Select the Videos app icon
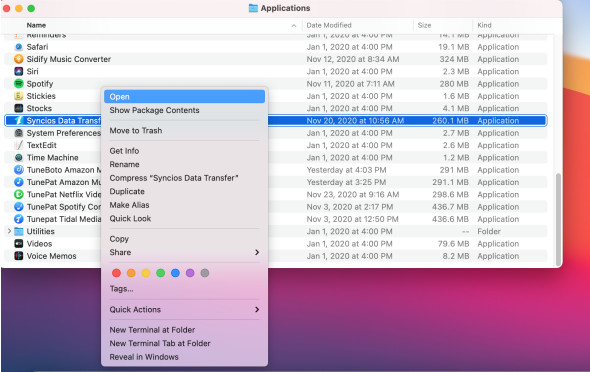 coord(18,244)
